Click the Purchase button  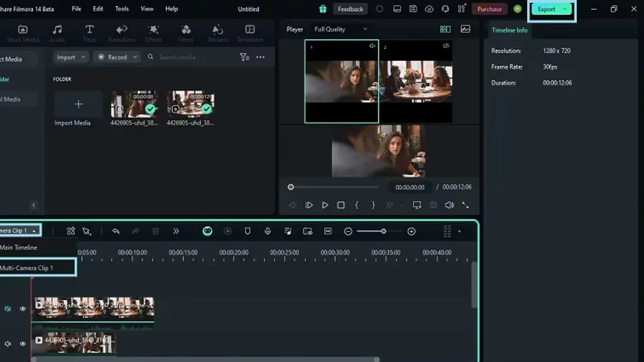(x=489, y=9)
